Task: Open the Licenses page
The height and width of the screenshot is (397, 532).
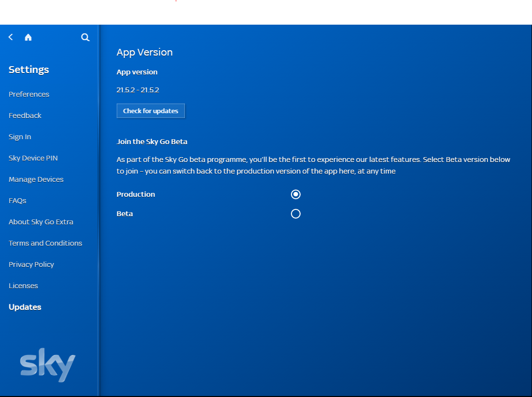Action: coord(23,286)
